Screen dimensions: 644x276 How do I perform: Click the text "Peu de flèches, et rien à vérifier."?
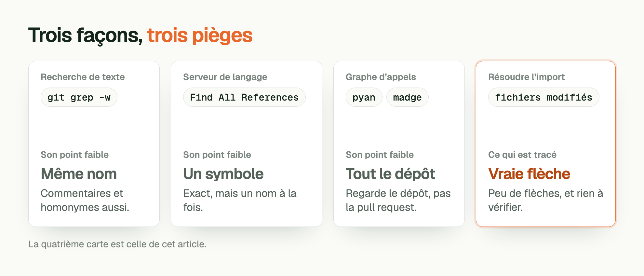545,200
